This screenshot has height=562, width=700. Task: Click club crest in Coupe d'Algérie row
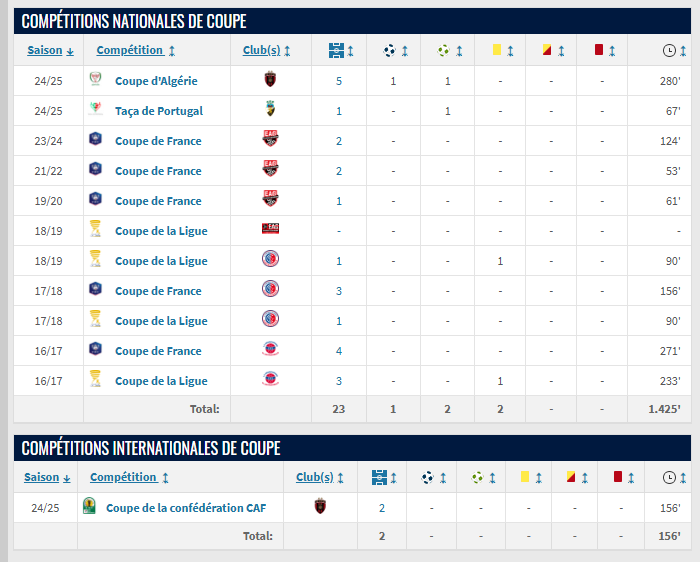click(270, 80)
